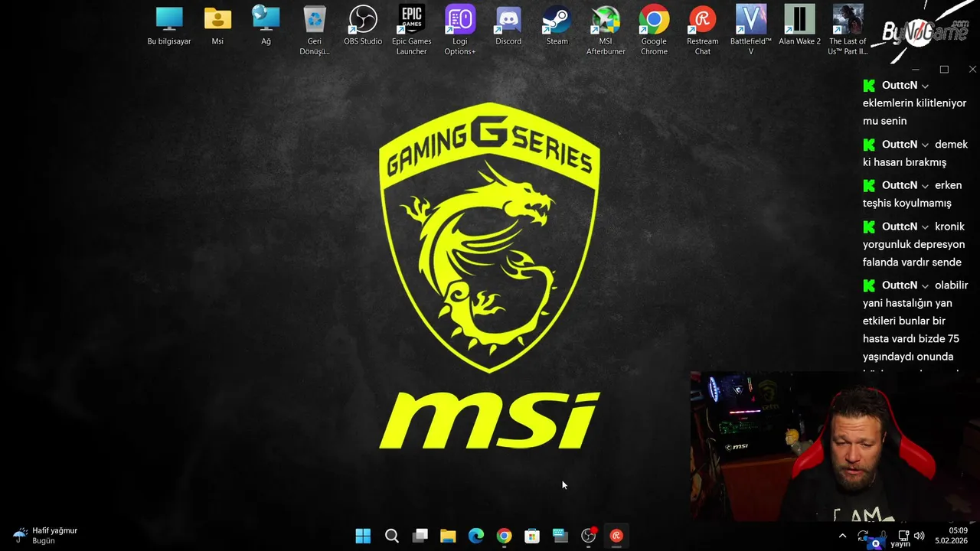Image resolution: width=980 pixels, height=551 pixels.
Task: Click Kick badge on 'demek ki' message
Action: coord(869,145)
